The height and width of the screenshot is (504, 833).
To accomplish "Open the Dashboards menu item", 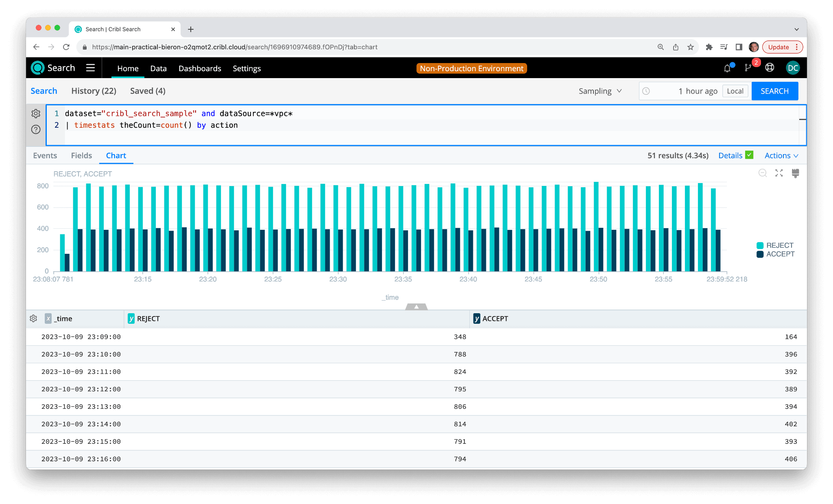I will pos(200,68).
